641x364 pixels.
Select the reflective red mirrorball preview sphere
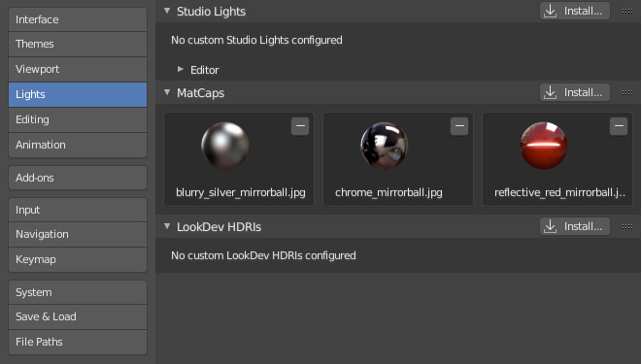coord(543,146)
